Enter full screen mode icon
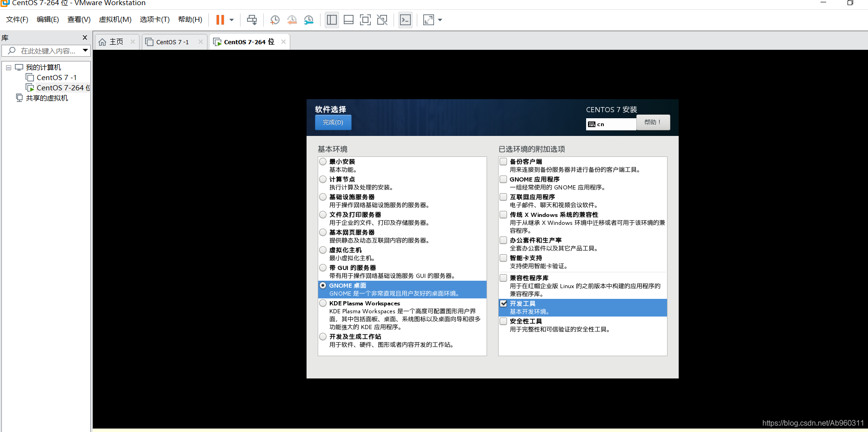Screen dimensions: 868x432 pyautogui.click(x=365, y=20)
